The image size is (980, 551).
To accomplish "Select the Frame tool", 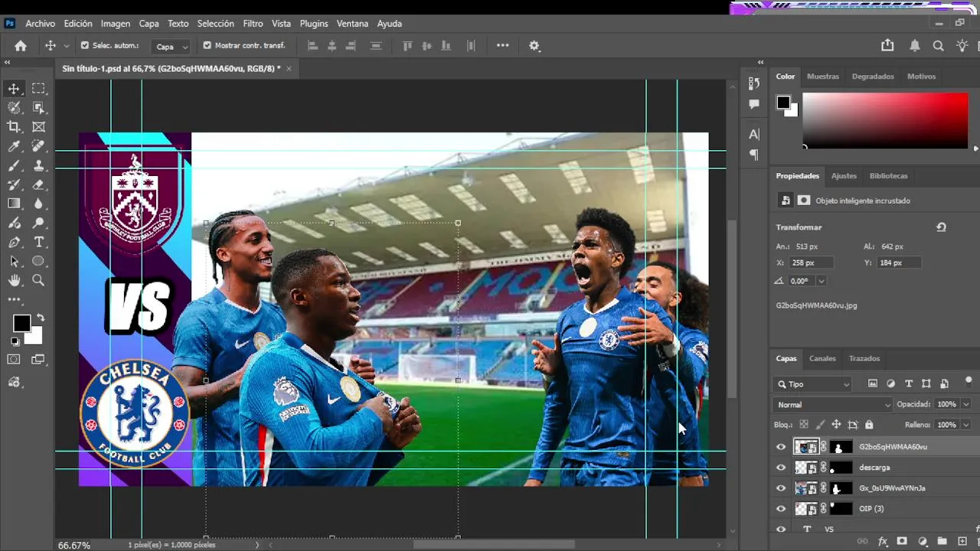I will 38,127.
